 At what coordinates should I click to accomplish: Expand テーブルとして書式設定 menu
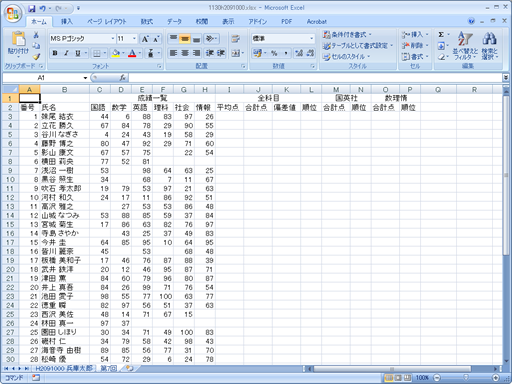358,46
